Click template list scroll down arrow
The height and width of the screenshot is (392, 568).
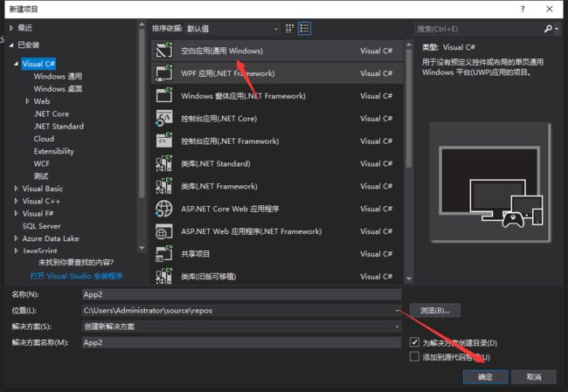tap(409, 279)
